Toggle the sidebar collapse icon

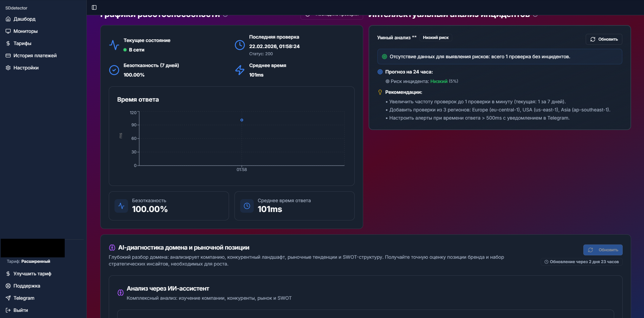94,7
